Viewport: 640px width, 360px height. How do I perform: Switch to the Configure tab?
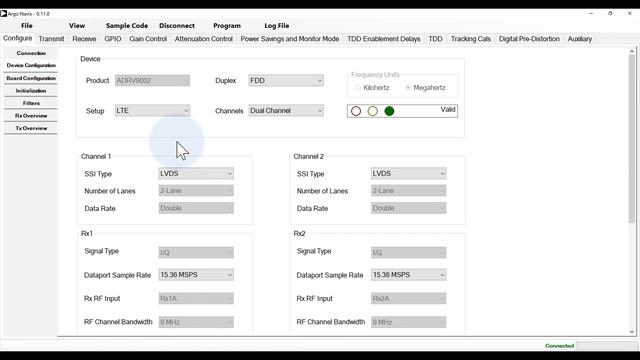(18, 38)
